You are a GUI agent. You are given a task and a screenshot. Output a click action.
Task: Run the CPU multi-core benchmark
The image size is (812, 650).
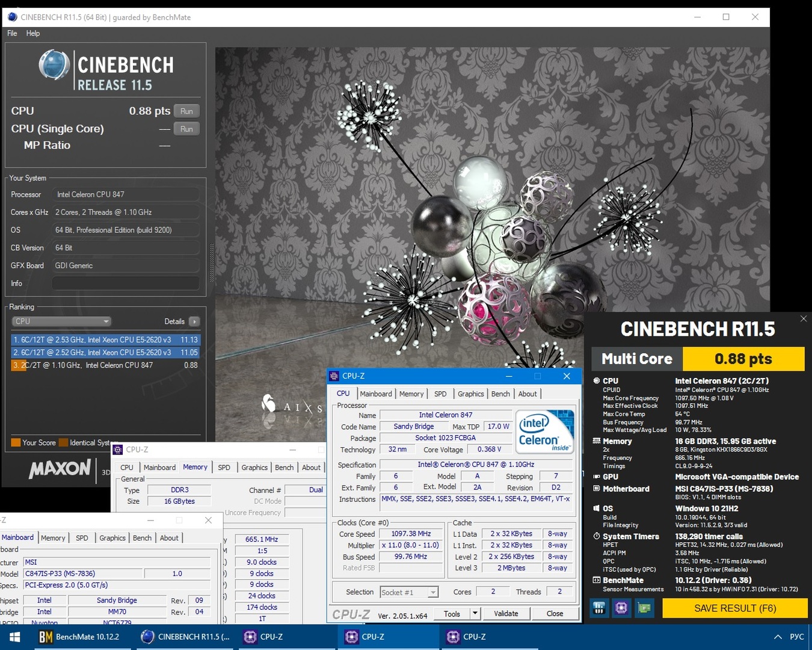pyautogui.click(x=186, y=111)
